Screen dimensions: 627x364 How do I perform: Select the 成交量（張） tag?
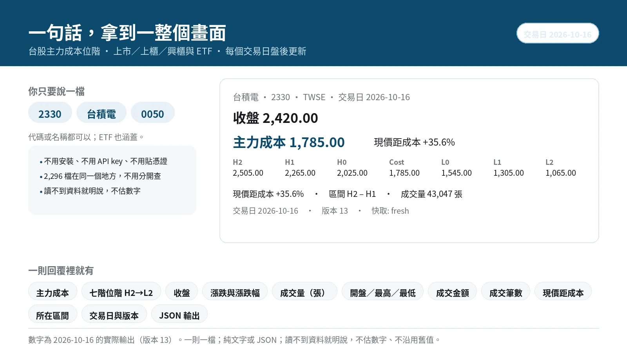304,291
